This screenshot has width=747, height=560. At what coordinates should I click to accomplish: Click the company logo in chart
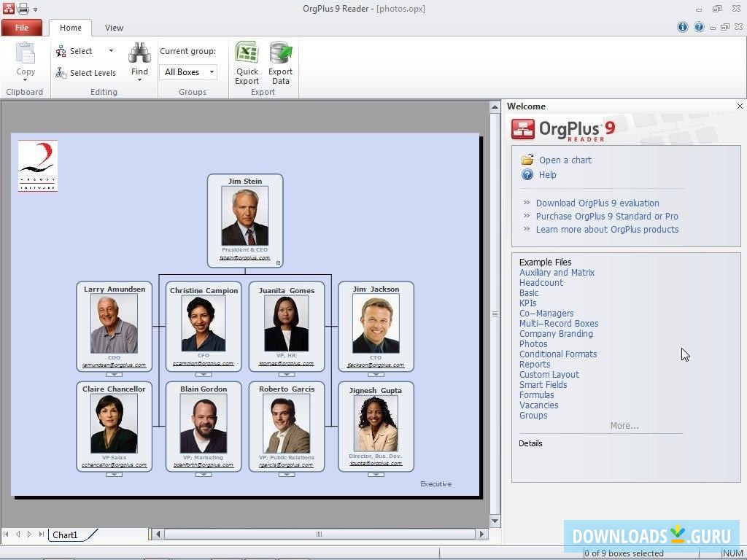click(x=38, y=166)
